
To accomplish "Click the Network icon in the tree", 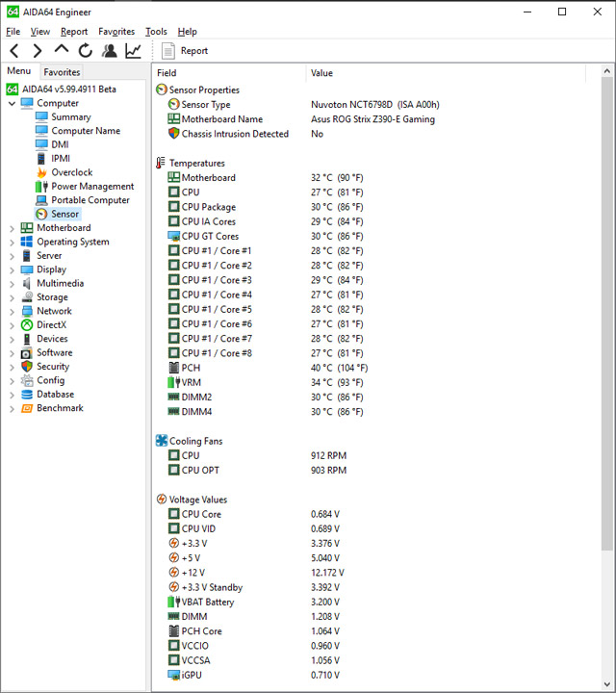I will click(27, 311).
